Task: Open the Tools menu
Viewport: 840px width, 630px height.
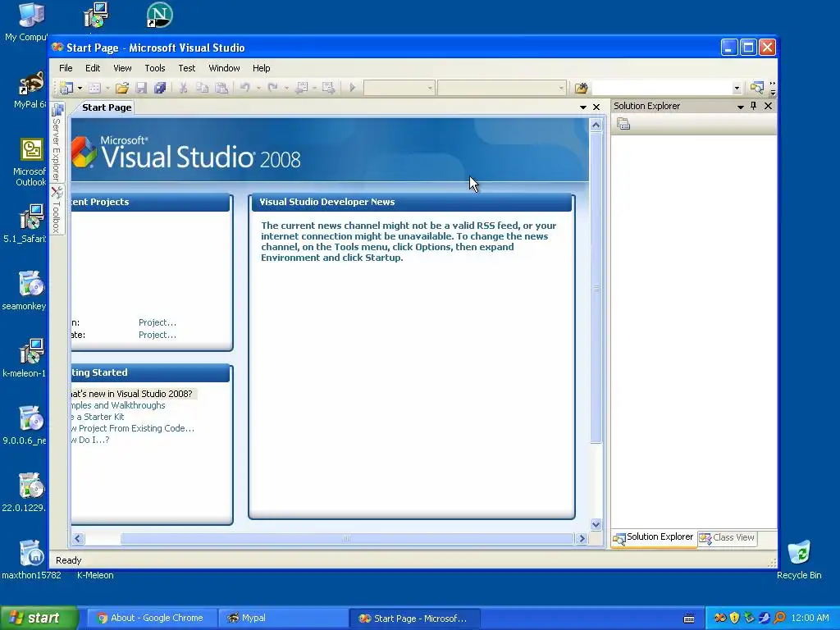Action: (x=155, y=68)
